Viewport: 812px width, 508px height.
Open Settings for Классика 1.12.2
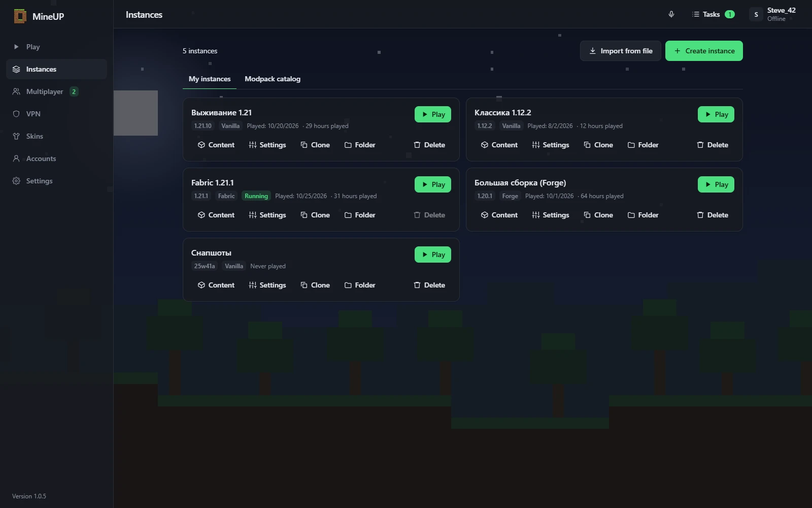[551, 145]
